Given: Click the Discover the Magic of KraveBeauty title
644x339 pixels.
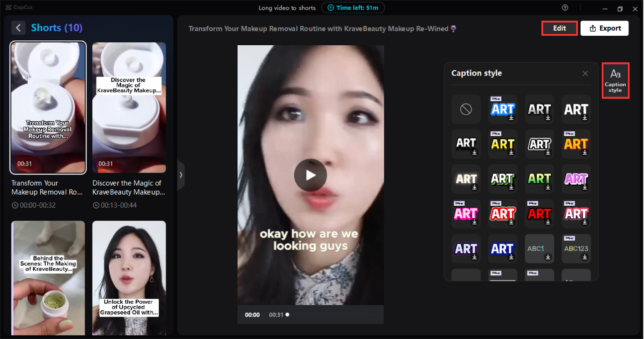Looking at the screenshot, I should point(129,188).
